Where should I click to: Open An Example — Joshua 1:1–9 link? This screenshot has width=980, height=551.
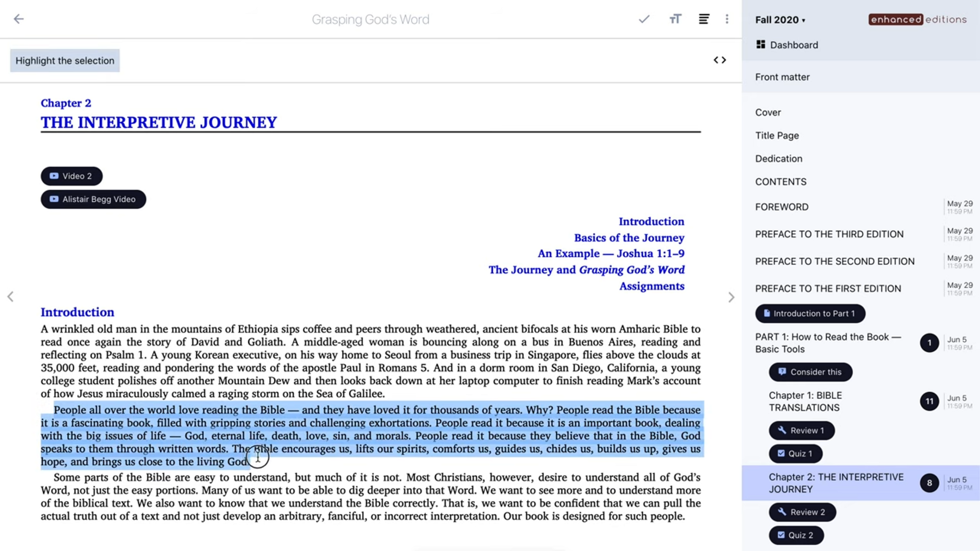tap(611, 253)
